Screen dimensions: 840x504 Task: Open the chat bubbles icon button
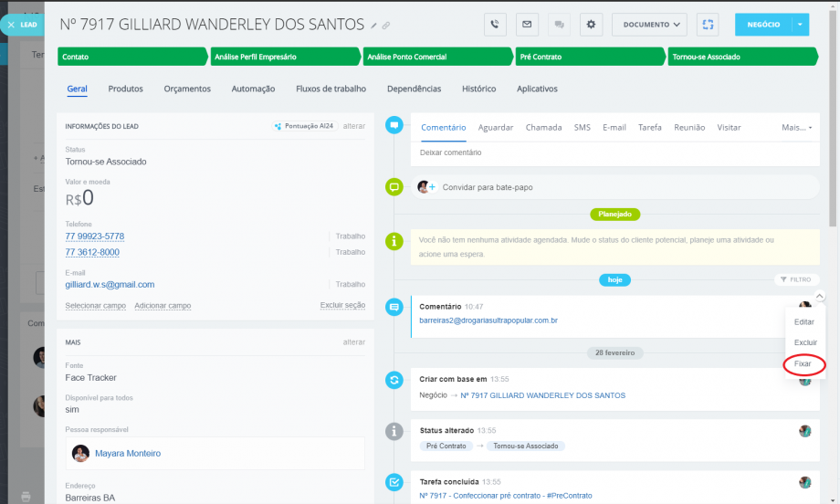(559, 25)
